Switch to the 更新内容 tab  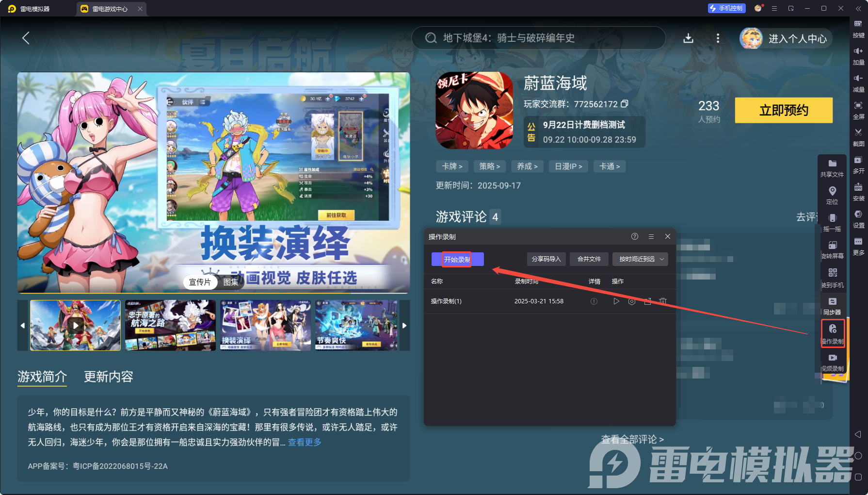108,378
